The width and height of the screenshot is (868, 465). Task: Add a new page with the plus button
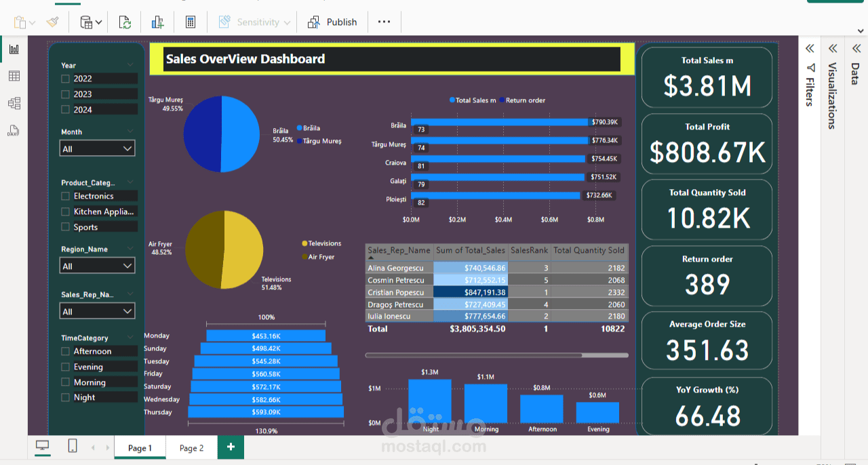pos(230,447)
